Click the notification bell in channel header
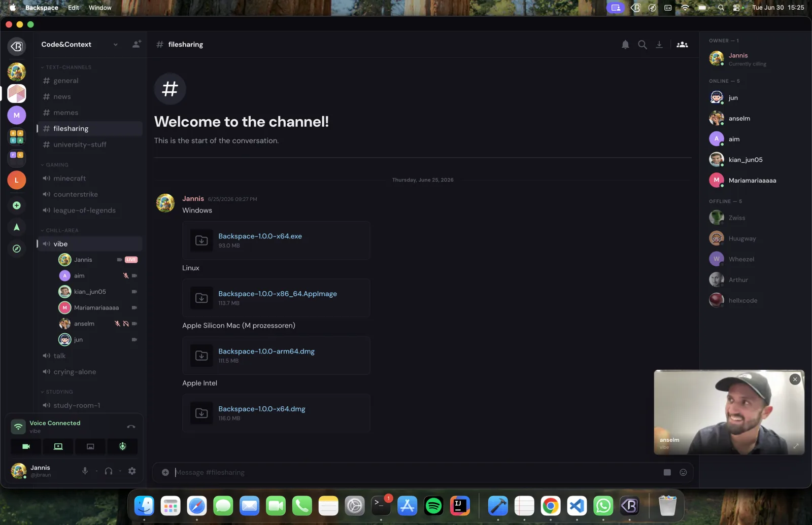This screenshot has height=525, width=812. [x=625, y=45]
